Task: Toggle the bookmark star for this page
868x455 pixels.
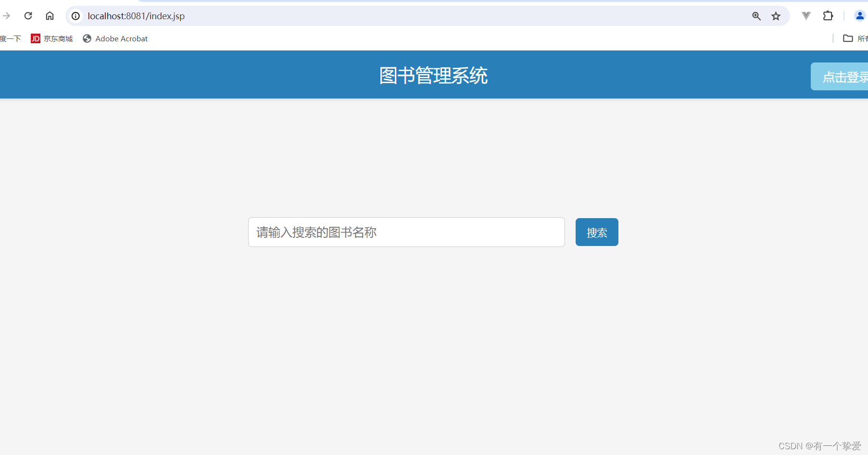Action: tap(776, 16)
